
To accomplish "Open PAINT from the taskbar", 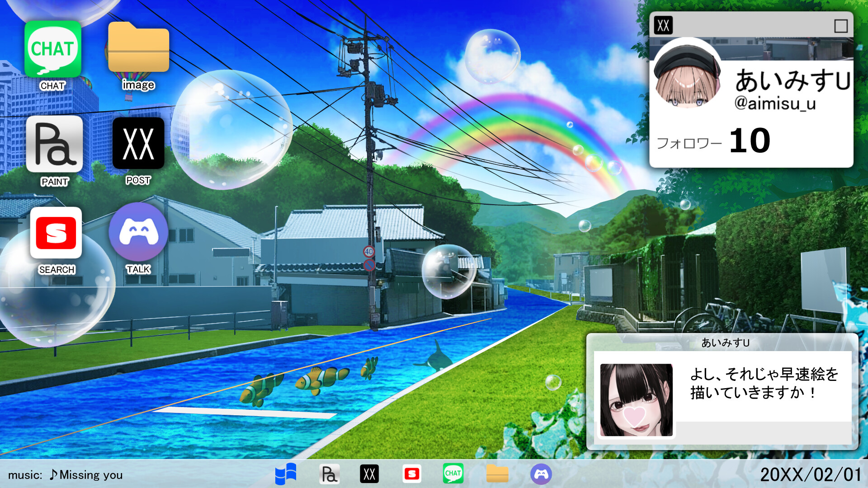I will pyautogui.click(x=330, y=474).
